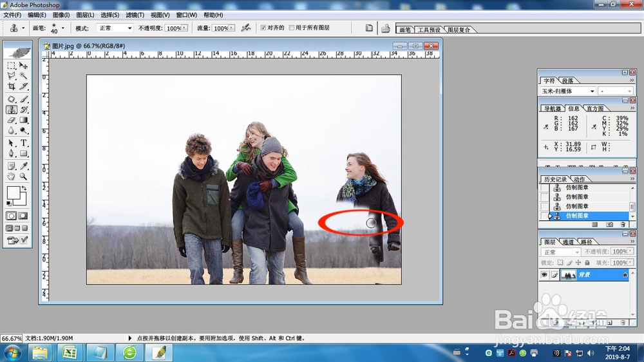The width and height of the screenshot is (644, 362).
Task: Set history brush source on highlighted 仿制图章
Action: (544, 216)
